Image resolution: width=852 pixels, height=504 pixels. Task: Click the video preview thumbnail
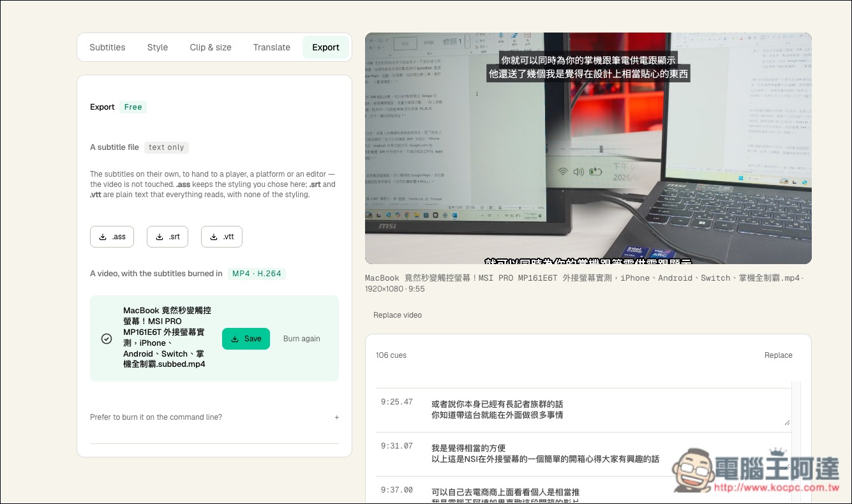point(588,148)
